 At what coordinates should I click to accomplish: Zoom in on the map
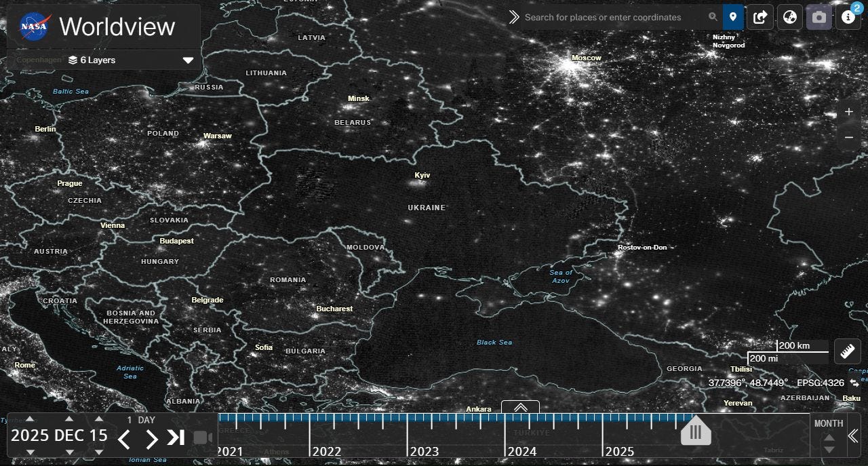pos(848,113)
